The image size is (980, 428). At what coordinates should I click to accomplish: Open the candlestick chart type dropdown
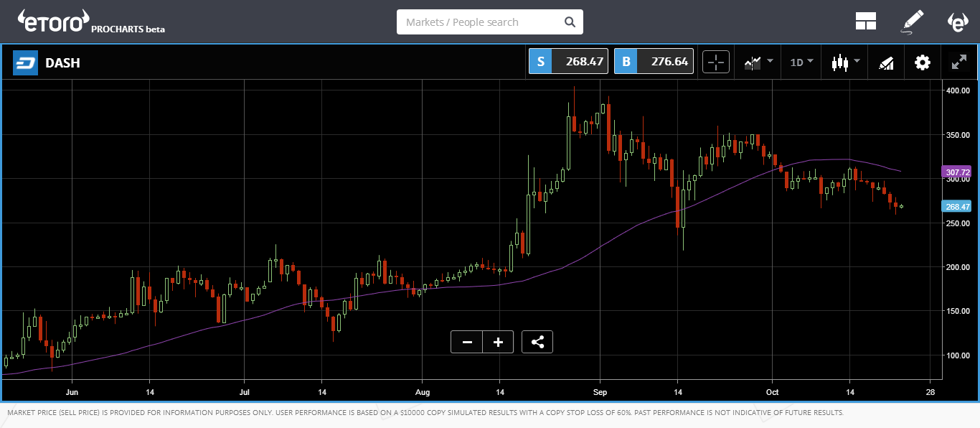(846, 62)
